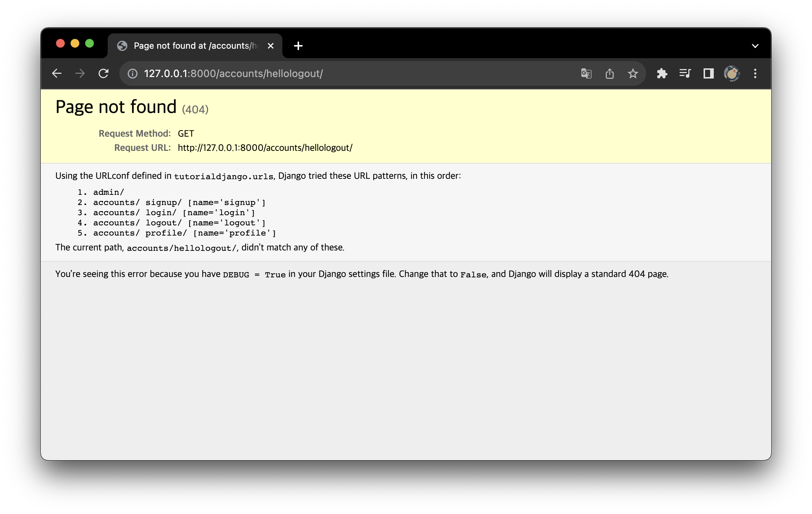The height and width of the screenshot is (514, 812).
Task: Click the Request Method label
Action: click(135, 134)
